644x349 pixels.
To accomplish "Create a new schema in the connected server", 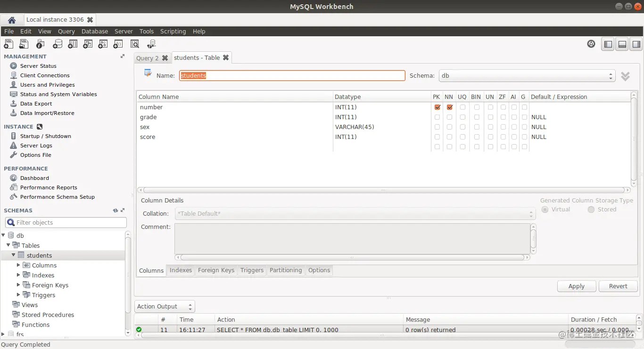I will [58, 44].
